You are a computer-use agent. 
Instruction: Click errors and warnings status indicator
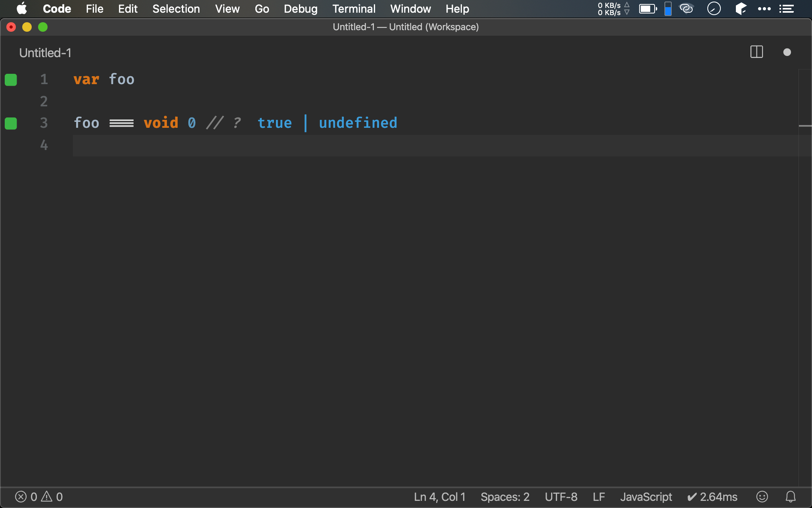tap(39, 496)
